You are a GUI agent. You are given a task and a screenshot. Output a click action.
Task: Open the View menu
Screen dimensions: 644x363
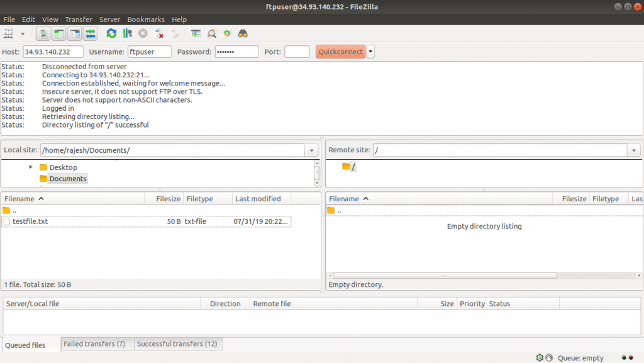50,20
